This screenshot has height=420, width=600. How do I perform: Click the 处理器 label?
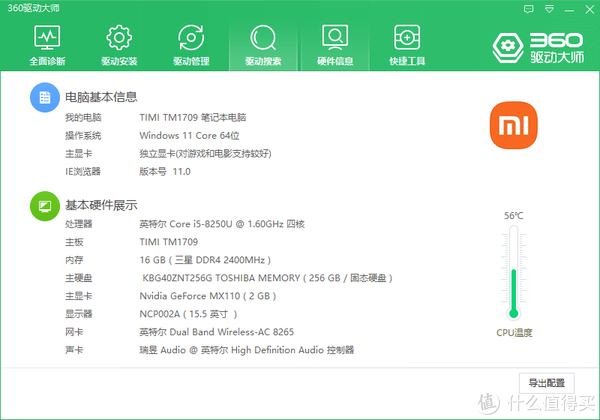(x=78, y=224)
